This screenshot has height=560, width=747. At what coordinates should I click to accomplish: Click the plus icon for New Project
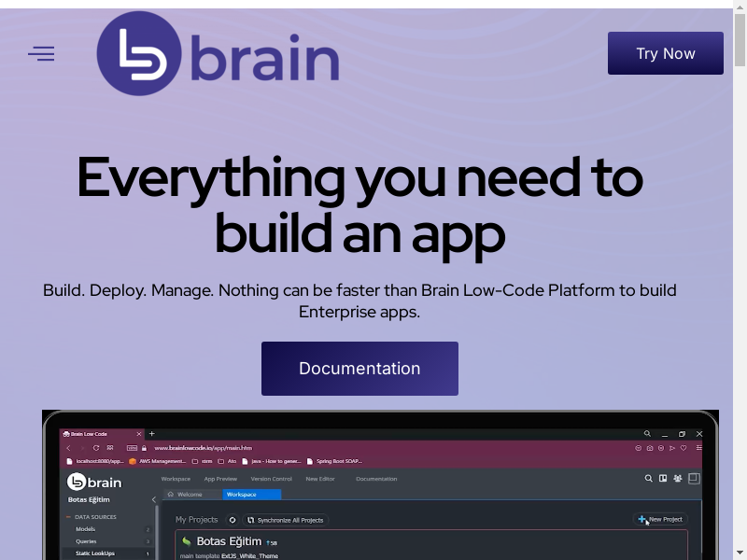click(x=641, y=519)
